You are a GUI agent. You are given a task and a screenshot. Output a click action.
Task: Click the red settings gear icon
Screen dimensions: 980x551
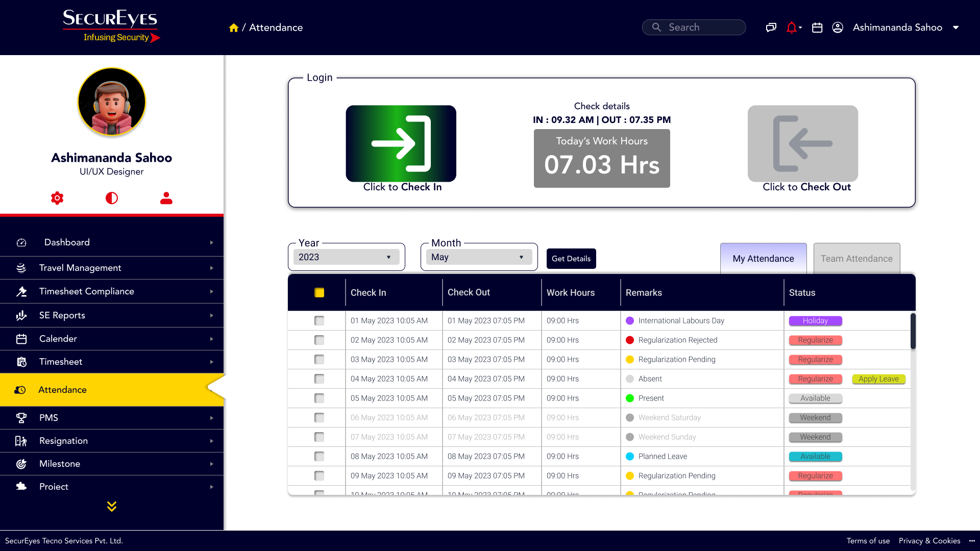57,198
